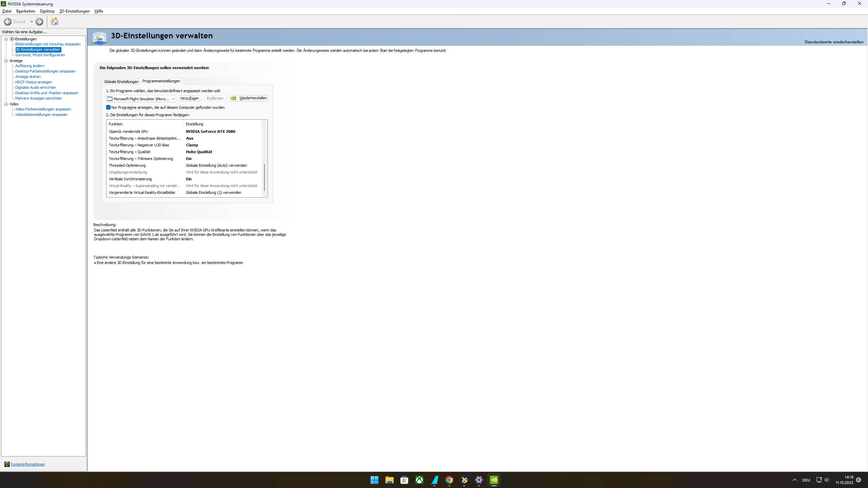Click the Systeminformationen icon at bottom left
This screenshot has width=868, height=488.
7,464
